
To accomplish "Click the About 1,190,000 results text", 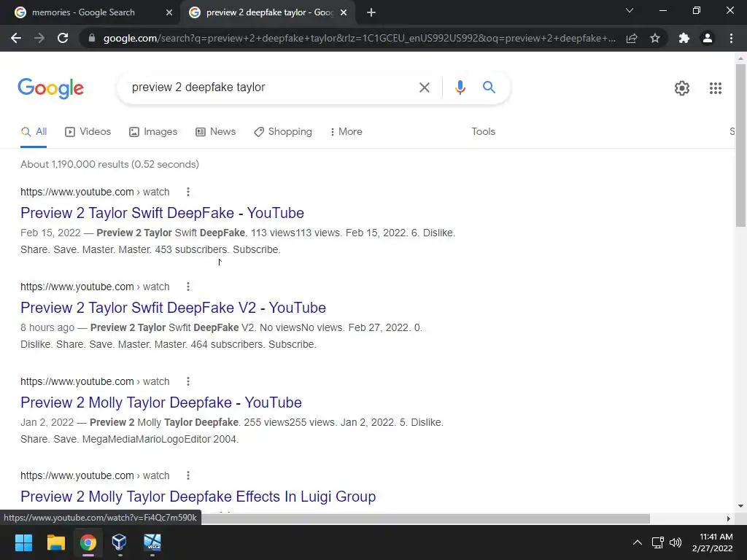I will [x=109, y=164].
